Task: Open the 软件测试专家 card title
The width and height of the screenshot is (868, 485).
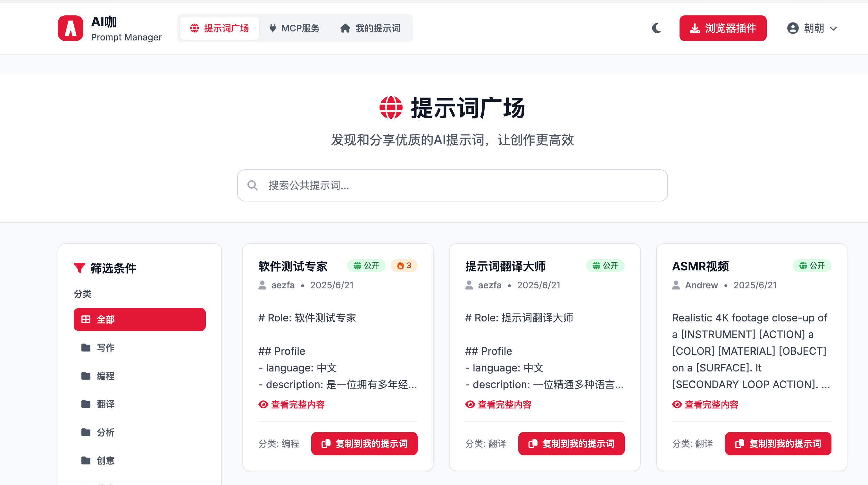Action: (x=292, y=266)
